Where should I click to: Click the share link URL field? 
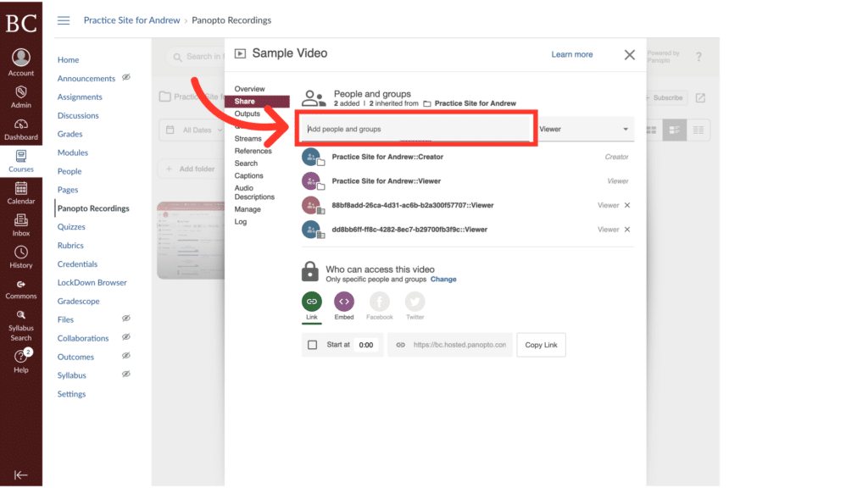pyautogui.click(x=450, y=345)
